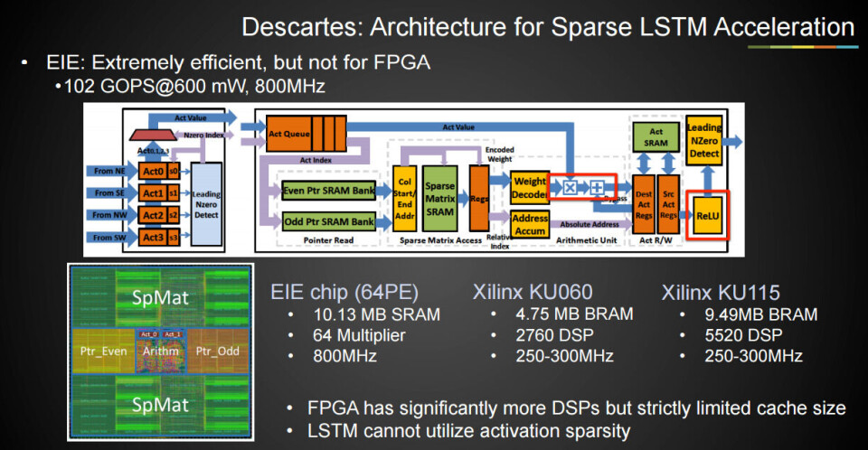Click the Ptr_Odd region of the chip layout
868x450 pixels.
click(218, 351)
